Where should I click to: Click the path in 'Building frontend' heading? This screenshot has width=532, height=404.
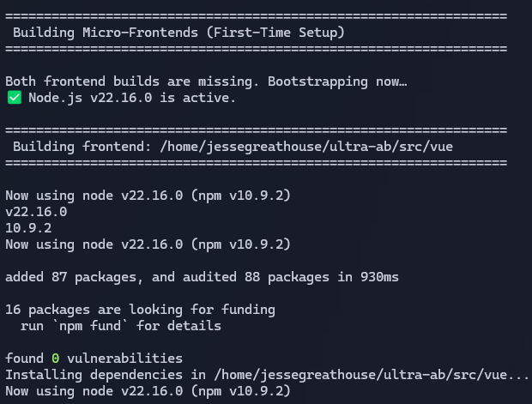(306, 147)
